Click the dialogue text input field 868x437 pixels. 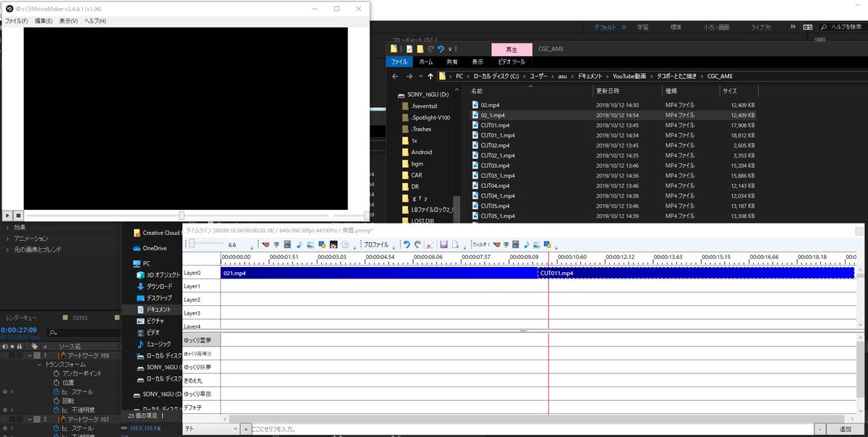click(x=532, y=429)
